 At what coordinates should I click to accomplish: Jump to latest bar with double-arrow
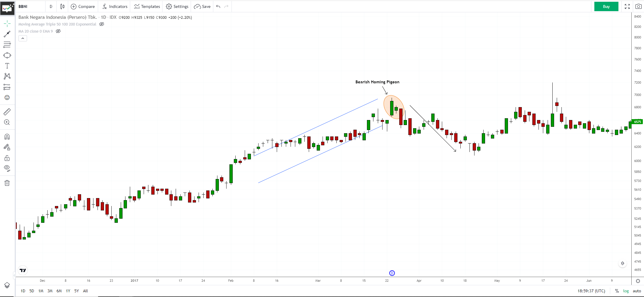point(623,263)
